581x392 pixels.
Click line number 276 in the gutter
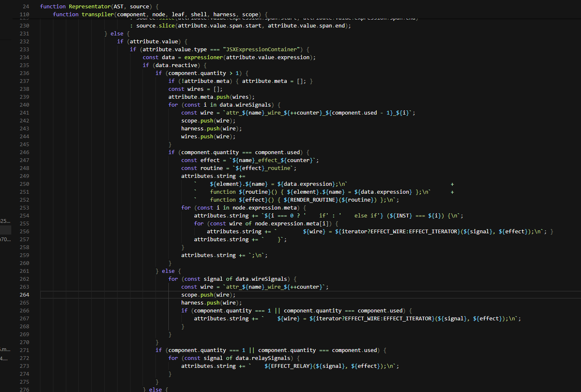click(x=24, y=390)
